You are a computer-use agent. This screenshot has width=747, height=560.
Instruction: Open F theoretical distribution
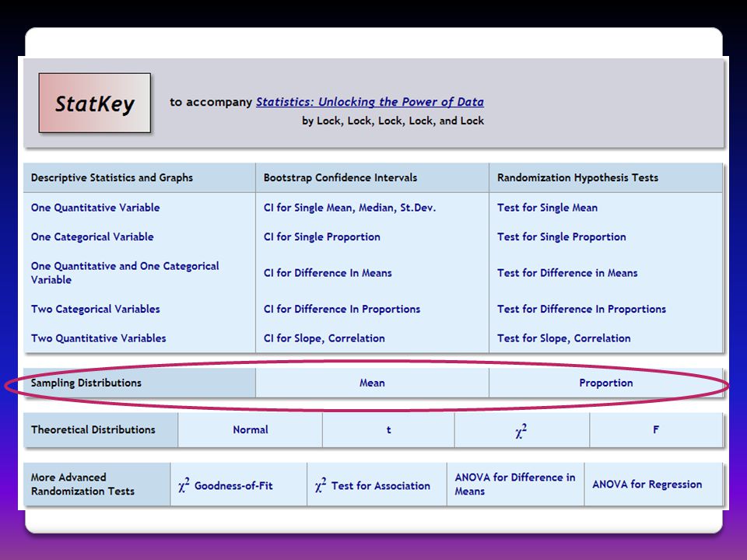pyautogui.click(x=656, y=429)
